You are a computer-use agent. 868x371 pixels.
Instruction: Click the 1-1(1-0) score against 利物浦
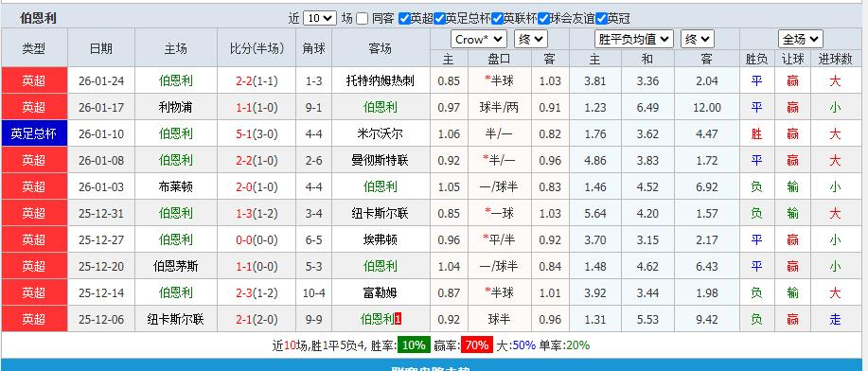(x=257, y=108)
